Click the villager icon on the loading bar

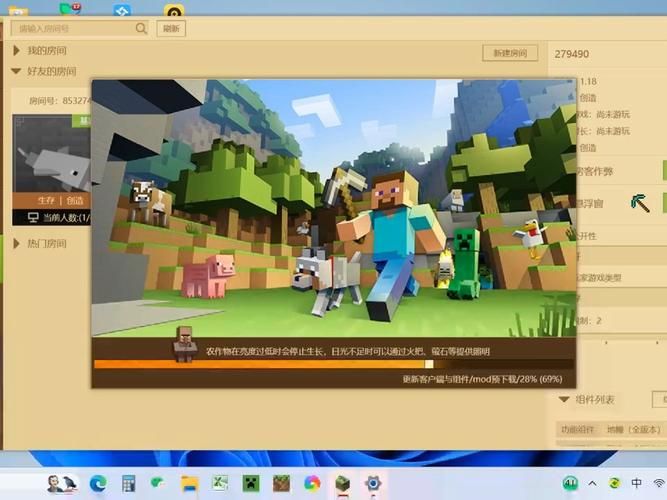pyautogui.click(x=185, y=344)
